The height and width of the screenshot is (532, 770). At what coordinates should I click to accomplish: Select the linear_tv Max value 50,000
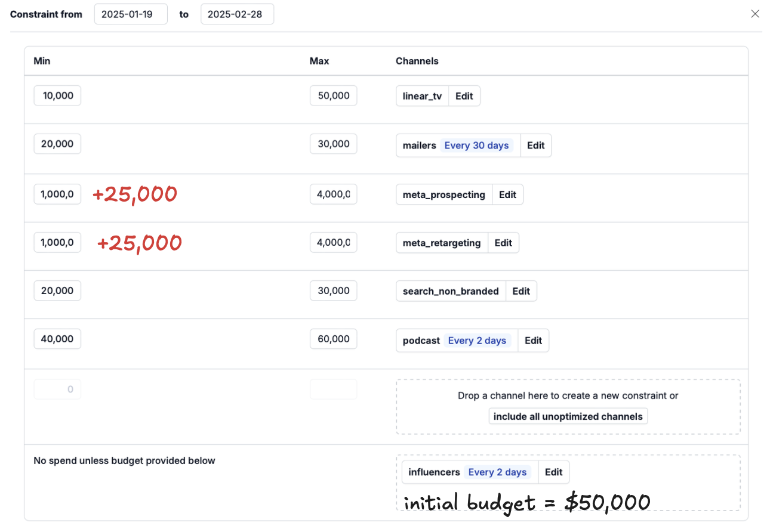(332, 95)
